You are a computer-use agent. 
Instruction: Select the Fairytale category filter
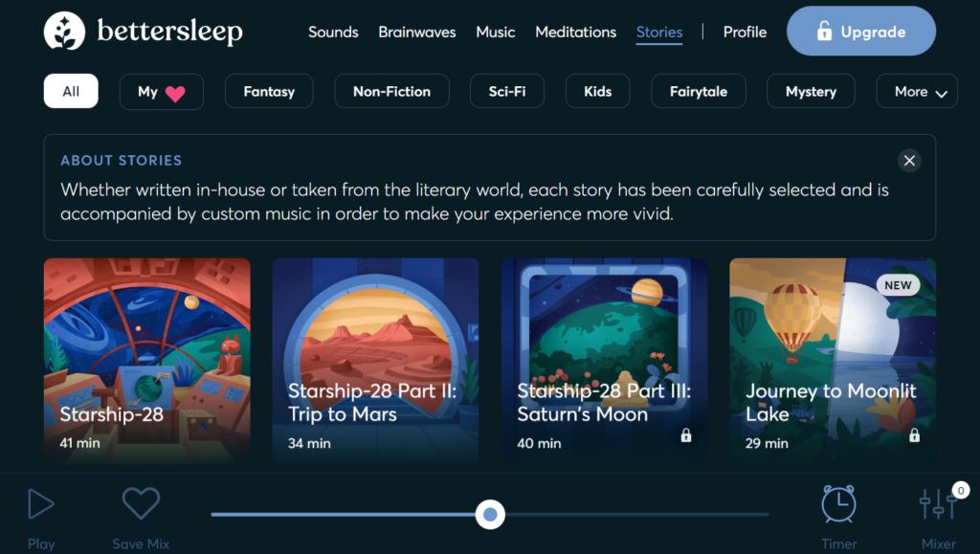tap(699, 92)
